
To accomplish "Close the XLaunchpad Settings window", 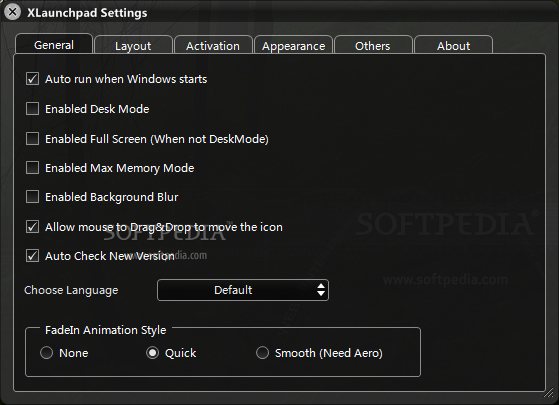I will [12, 12].
